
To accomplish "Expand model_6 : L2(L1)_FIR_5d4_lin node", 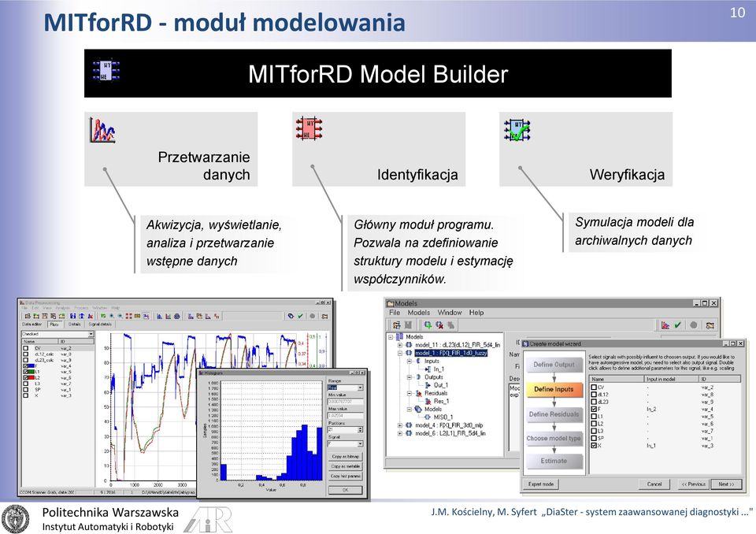I will point(400,433).
